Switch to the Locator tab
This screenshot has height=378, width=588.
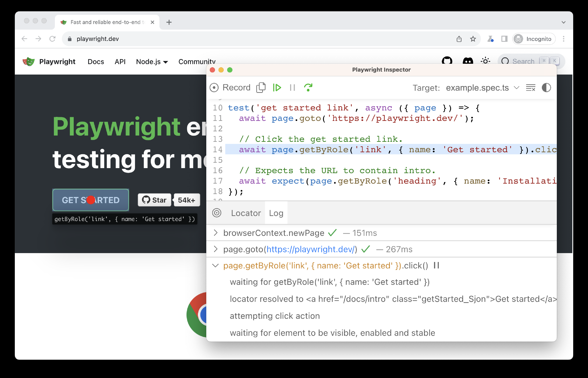tap(246, 213)
